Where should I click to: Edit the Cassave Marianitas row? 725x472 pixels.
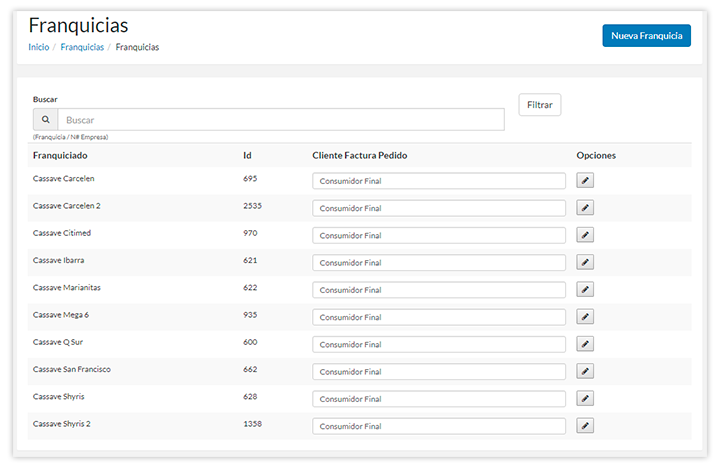586,290
